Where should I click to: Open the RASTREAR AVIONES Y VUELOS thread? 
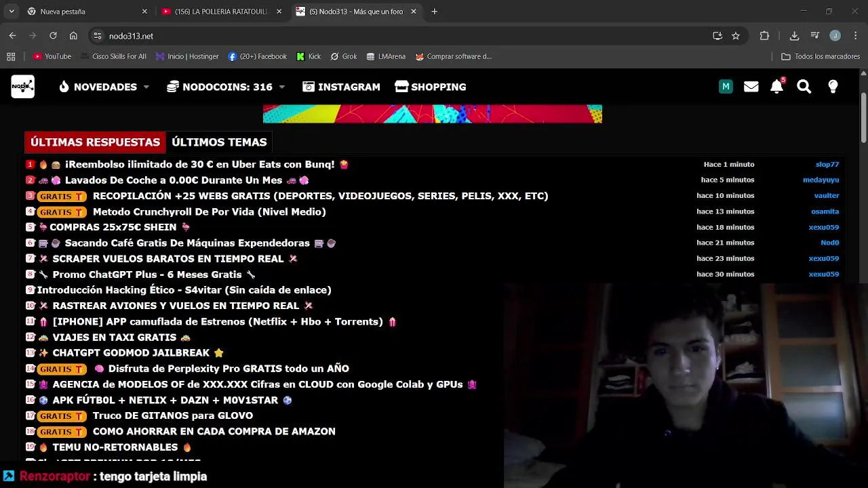tap(176, 306)
